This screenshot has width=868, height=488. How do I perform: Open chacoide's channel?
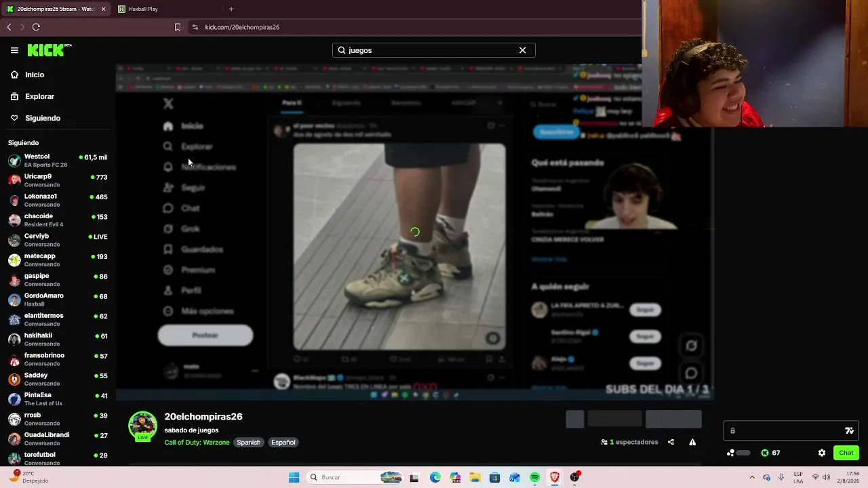(x=58, y=220)
